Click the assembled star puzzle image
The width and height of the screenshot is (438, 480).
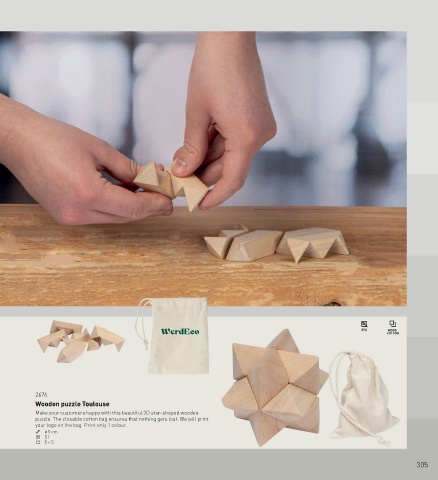click(x=275, y=388)
